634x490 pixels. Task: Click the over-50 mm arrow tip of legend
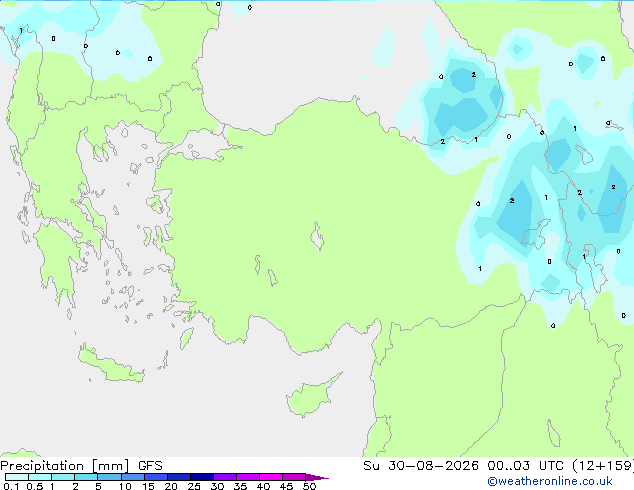317,477
